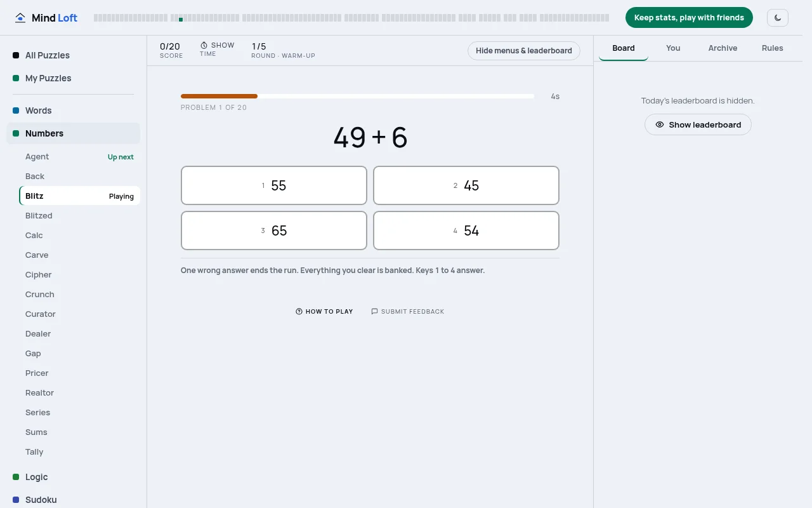This screenshot has height=508, width=812.
Task: Choose answer 45
Action: tap(466, 185)
